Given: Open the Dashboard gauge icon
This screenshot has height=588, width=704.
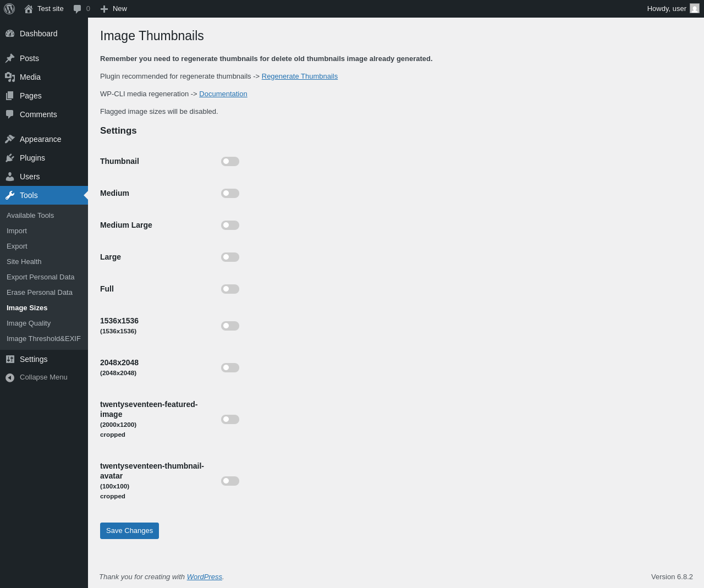Looking at the screenshot, I should [x=10, y=34].
